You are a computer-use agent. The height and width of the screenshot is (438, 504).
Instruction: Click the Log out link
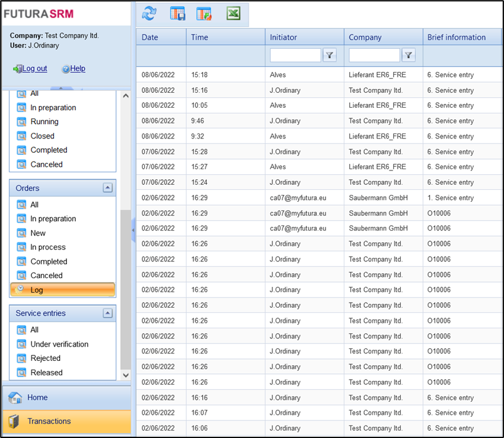(34, 69)
